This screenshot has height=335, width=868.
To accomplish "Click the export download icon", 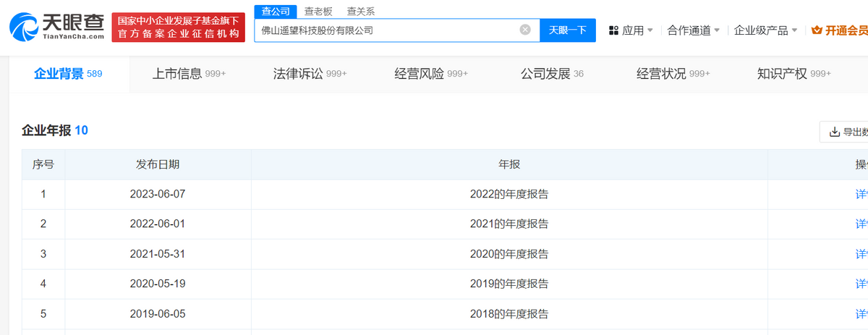I will tap(833, 132).
